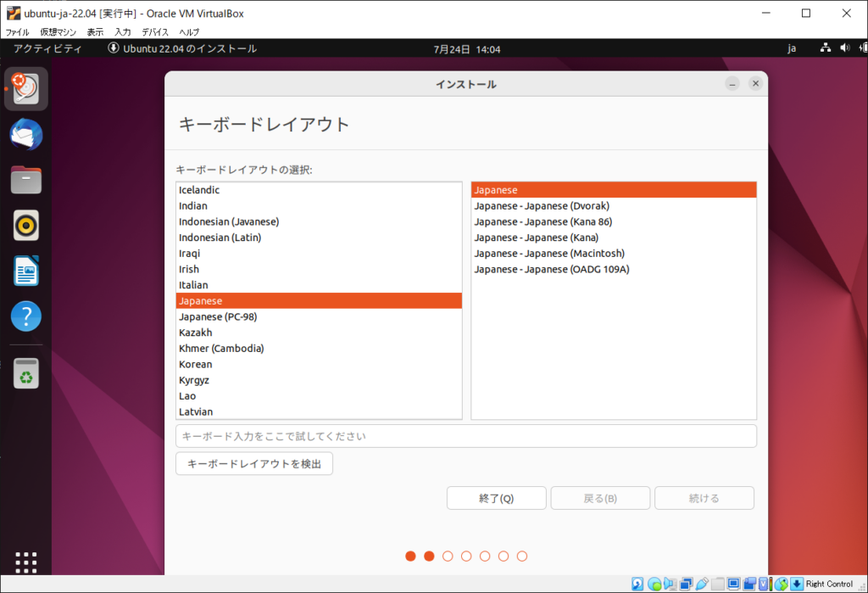Viewport: 868px width, 593px height.
Task: Click the VirtualBox recording status icon
Action: click(749, 584)
